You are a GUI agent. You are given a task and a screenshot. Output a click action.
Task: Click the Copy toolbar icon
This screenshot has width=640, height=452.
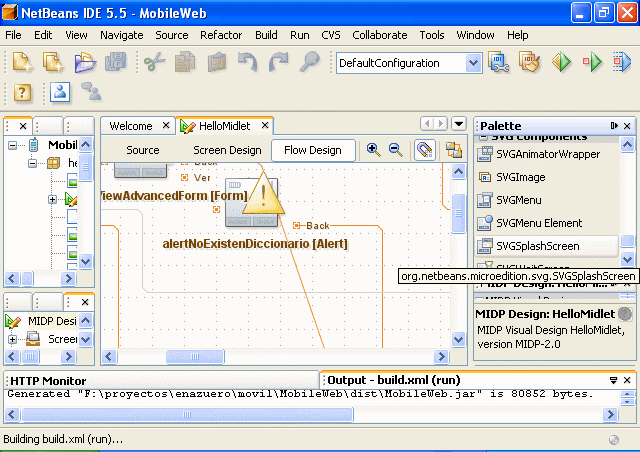(x=185, y=62)
